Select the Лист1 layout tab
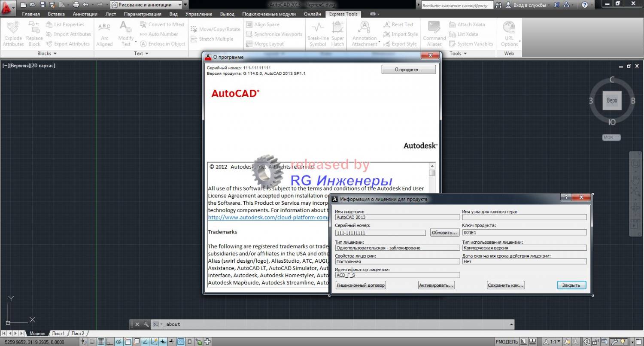644x346 pixels. point(58,333)
